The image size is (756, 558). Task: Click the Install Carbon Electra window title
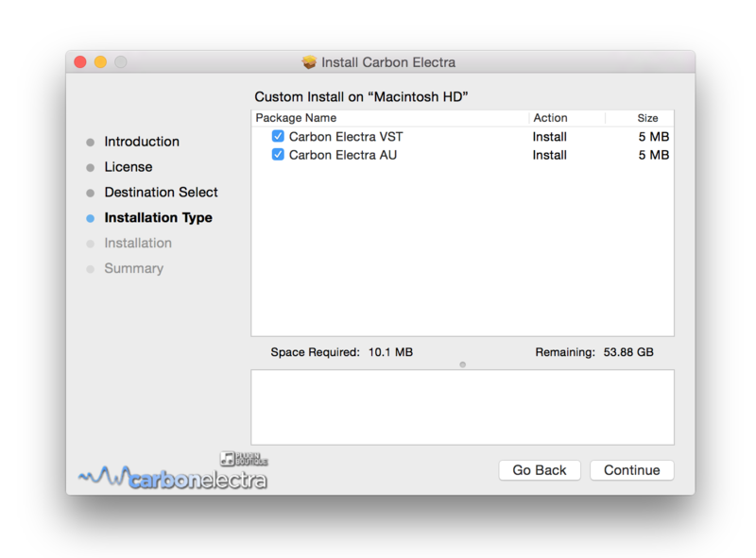click(388, 62)
